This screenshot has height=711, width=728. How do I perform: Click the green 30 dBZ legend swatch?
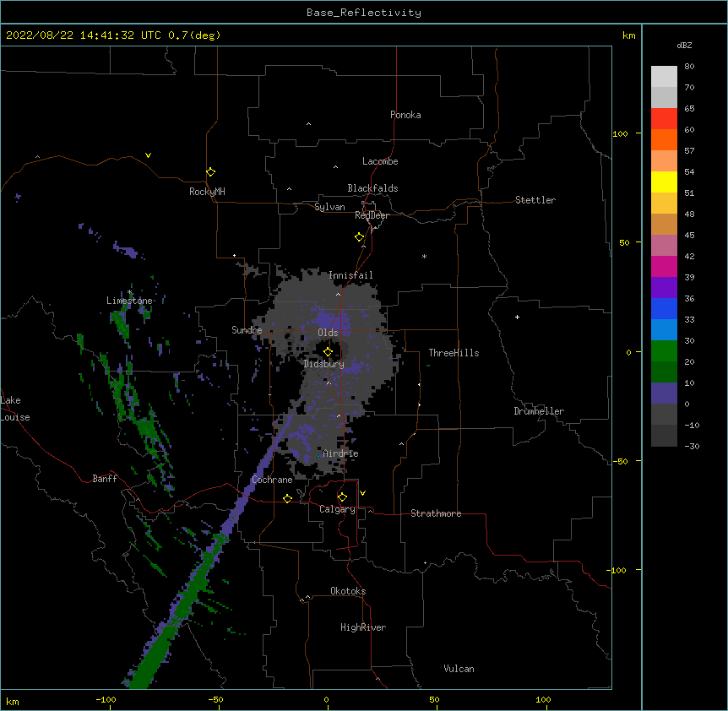[664, 351]
